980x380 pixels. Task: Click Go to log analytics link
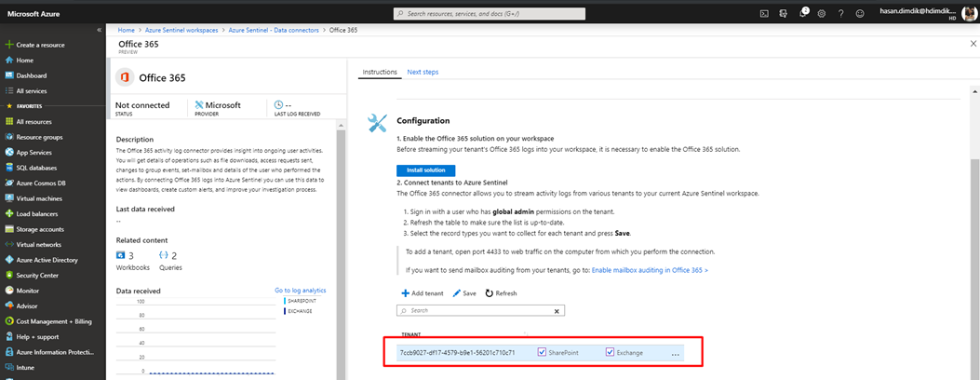click(x=300, y=291)
